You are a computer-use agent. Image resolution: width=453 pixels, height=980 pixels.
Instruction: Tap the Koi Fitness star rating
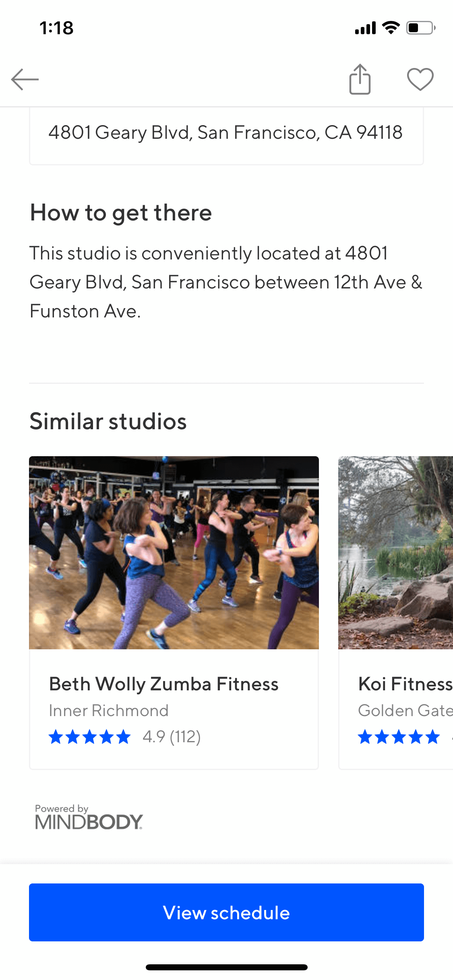pos(399,737)
